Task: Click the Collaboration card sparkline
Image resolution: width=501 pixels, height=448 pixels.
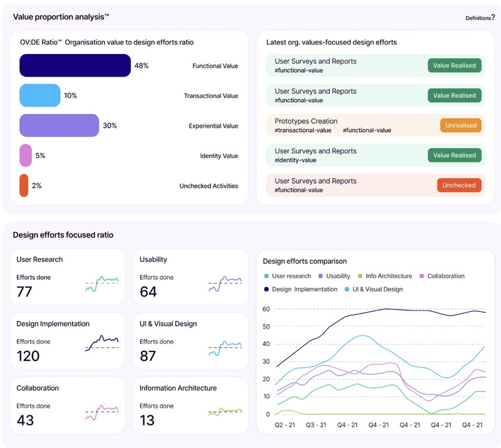Action: click(x=102, y=412)
